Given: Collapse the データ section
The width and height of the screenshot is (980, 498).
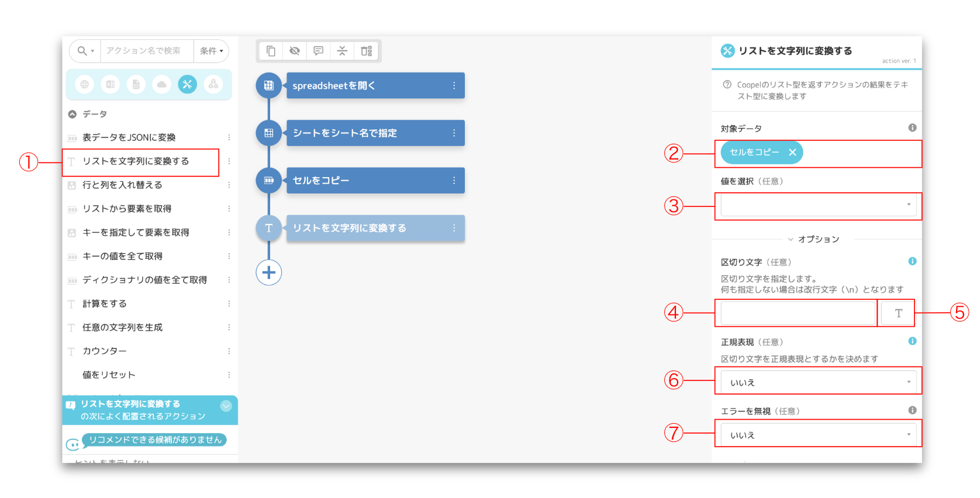Looking at the screenshot, I should [73, 114].
